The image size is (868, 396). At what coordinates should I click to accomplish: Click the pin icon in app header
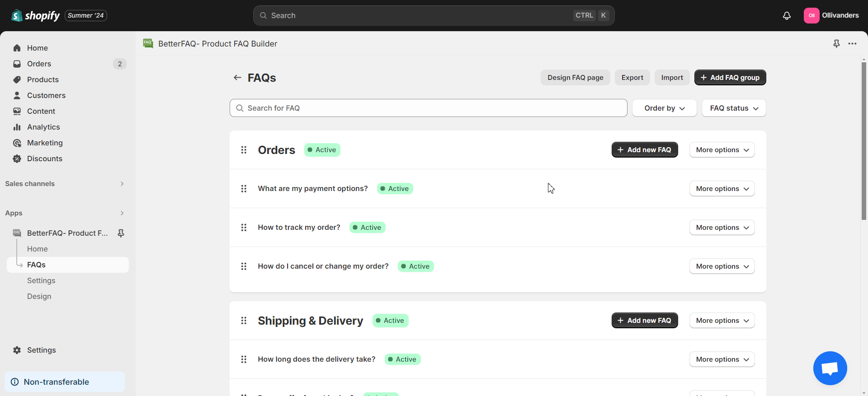[x=836, y=44]
